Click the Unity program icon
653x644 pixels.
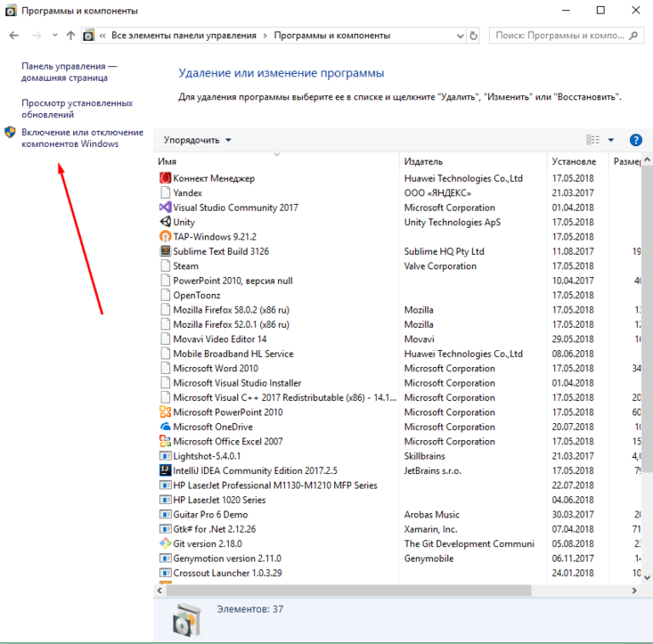coord(165,222)
